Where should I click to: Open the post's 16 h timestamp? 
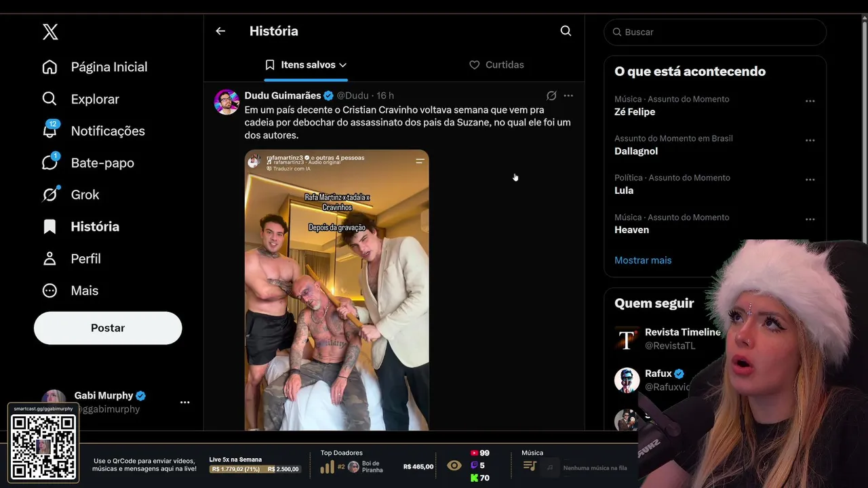click(385, 96)
